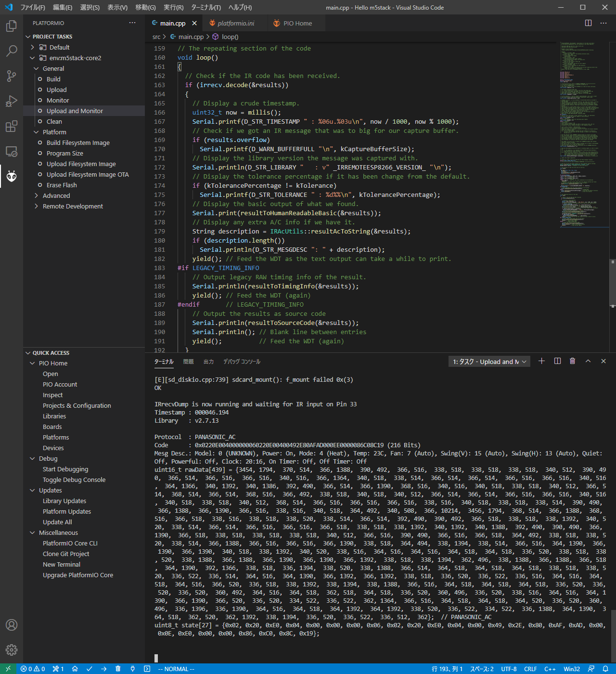
Task: Change encoding UTF-8 in status bar
Action: (509, 669)
